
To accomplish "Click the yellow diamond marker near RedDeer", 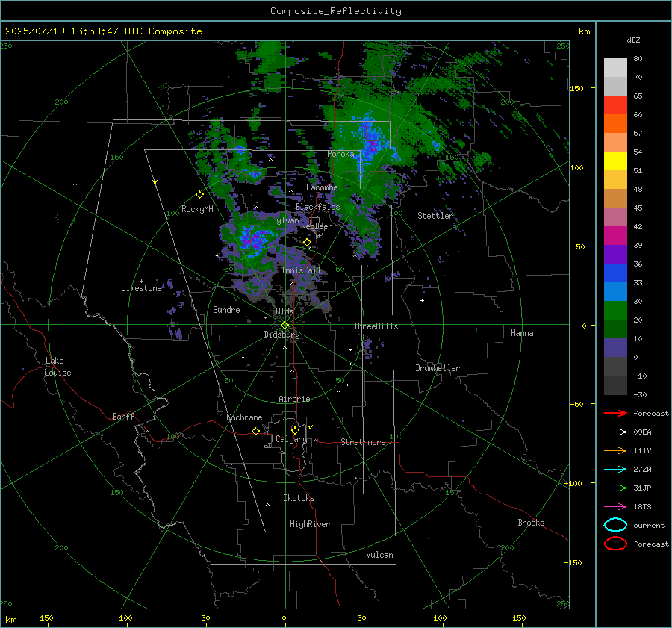I will 307,243.
